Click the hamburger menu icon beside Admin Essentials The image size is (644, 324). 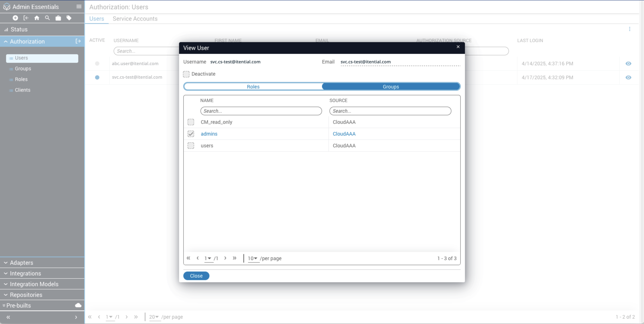point(79,7)
